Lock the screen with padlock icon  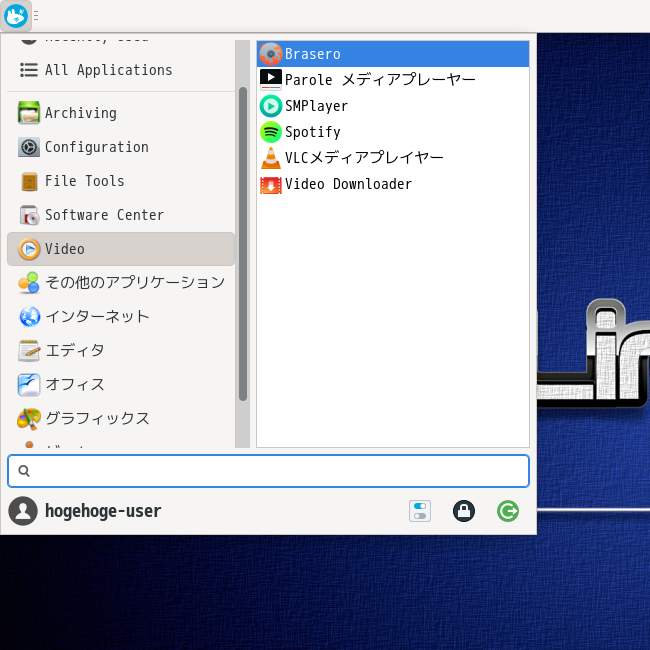[x=464, y=511]
